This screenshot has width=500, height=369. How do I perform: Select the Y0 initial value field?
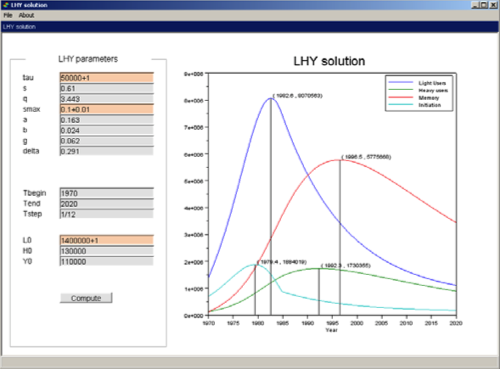(x=107, y=261)
